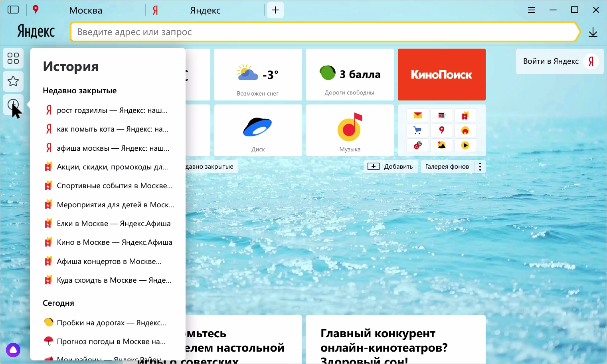Open the tableau grid sidebar icon
This screenshot has width=607, height=364.
pyautogui.click(x=13, y=58)
